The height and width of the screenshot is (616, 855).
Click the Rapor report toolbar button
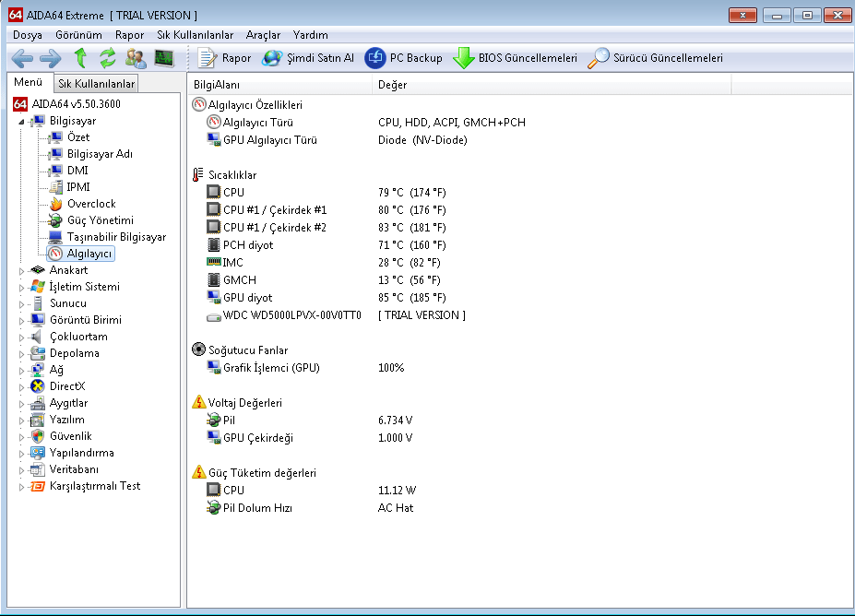(x=224, y=58)
